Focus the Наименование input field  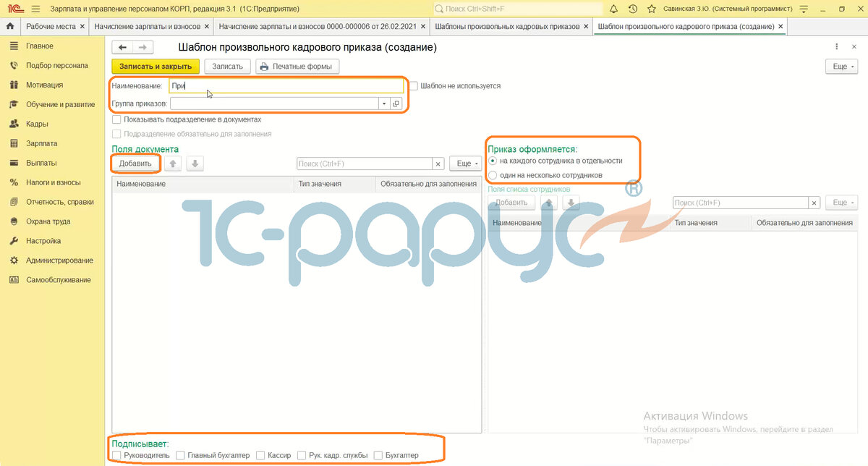point(286,85)
